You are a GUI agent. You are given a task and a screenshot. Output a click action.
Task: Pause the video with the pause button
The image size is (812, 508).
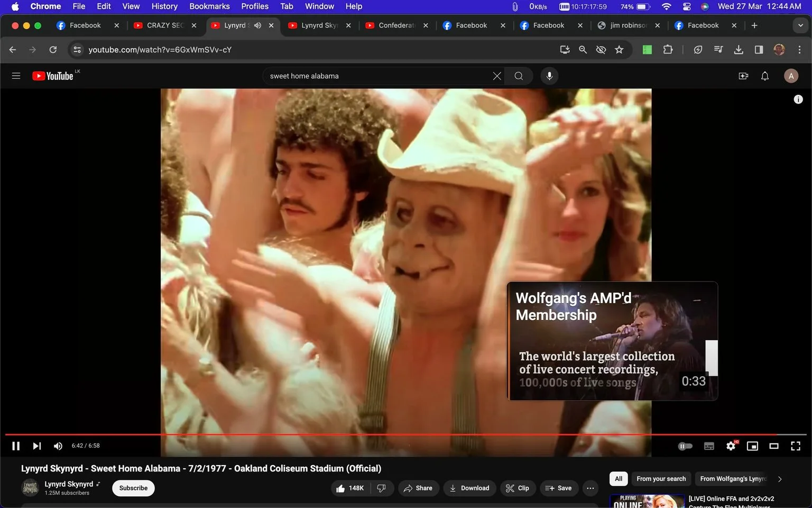16,446
